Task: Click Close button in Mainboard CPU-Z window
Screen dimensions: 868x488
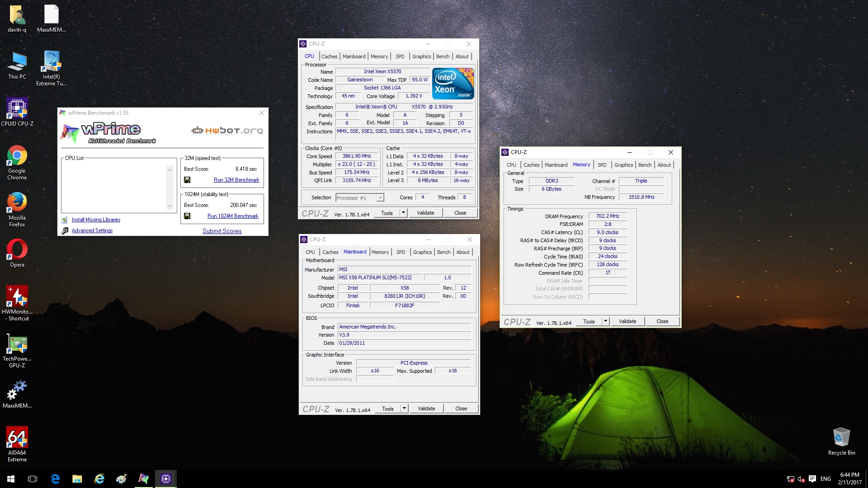Action: pos(461,408)
